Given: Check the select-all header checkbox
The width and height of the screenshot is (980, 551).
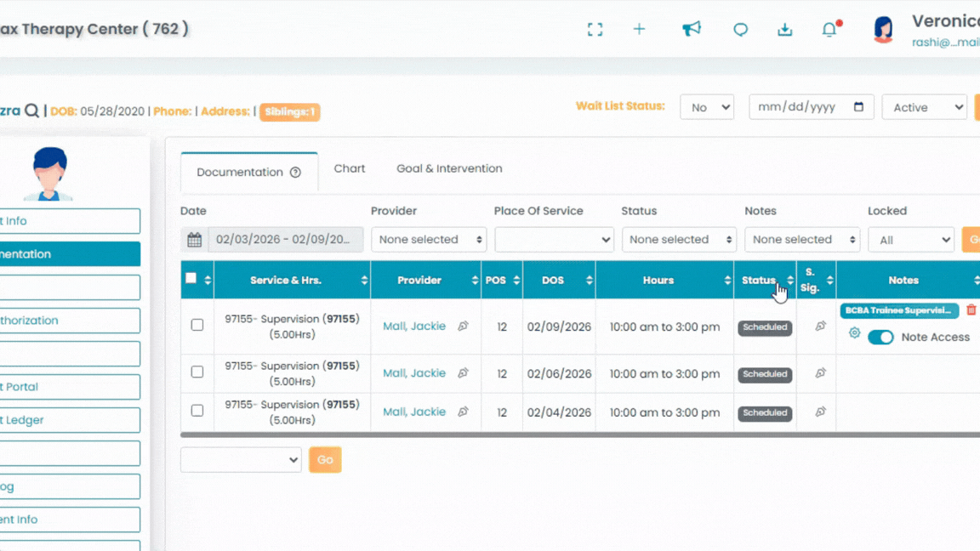Looking at the screenshot, I should [x=191, y=278].
